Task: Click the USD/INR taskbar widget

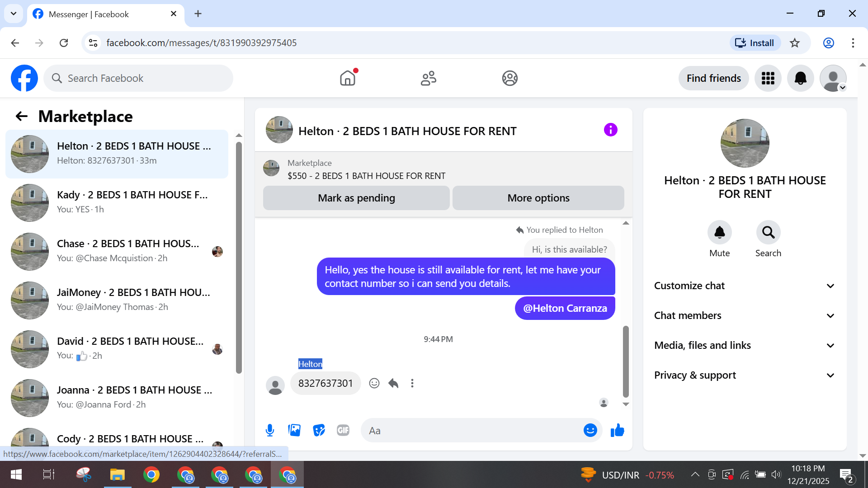Action: [x=627, y=475]
